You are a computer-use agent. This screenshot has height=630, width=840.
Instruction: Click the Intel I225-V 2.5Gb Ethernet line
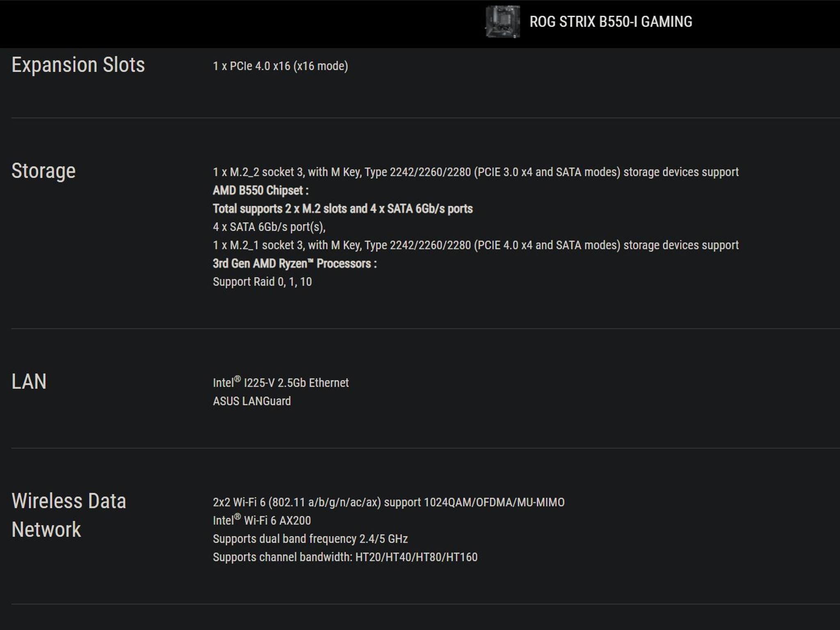click(281, 383)
